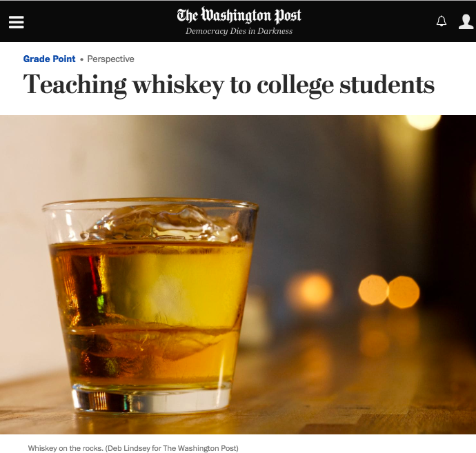Open the hamburger sections menu

[17, 22]
